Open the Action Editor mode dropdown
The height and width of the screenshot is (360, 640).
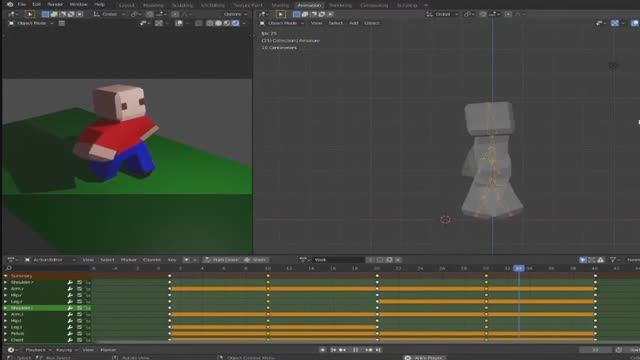[x=50, y=260]
